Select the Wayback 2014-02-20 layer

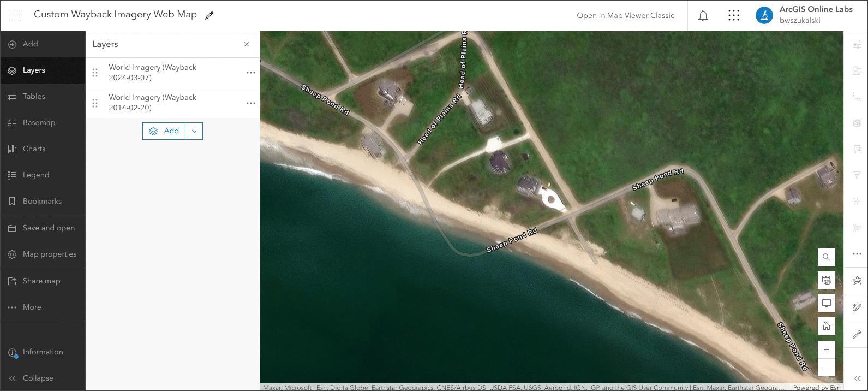coord(172,103)
